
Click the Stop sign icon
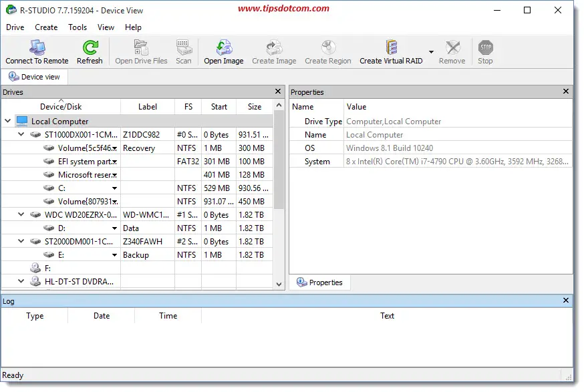(x=485, y=47)
